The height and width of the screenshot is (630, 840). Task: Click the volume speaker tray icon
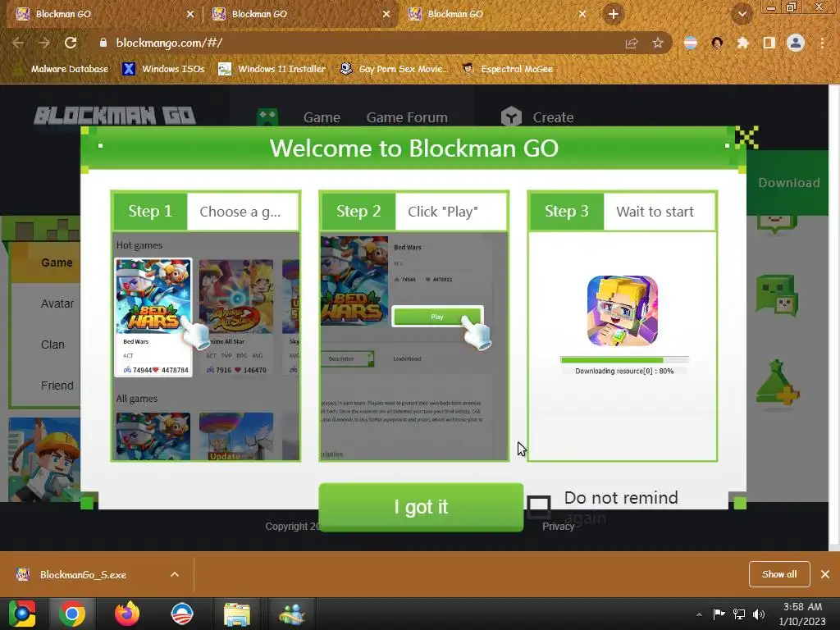(759, 614)
